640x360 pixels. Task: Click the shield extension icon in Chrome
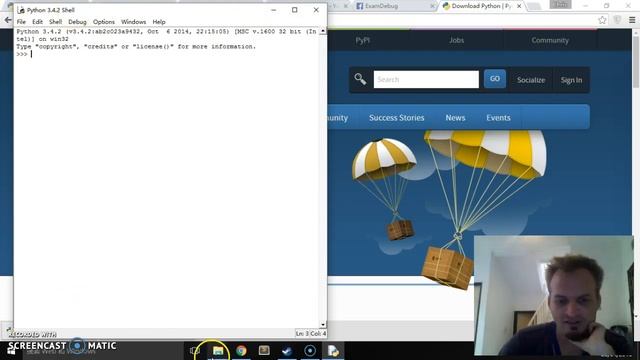tap(617, 20)
